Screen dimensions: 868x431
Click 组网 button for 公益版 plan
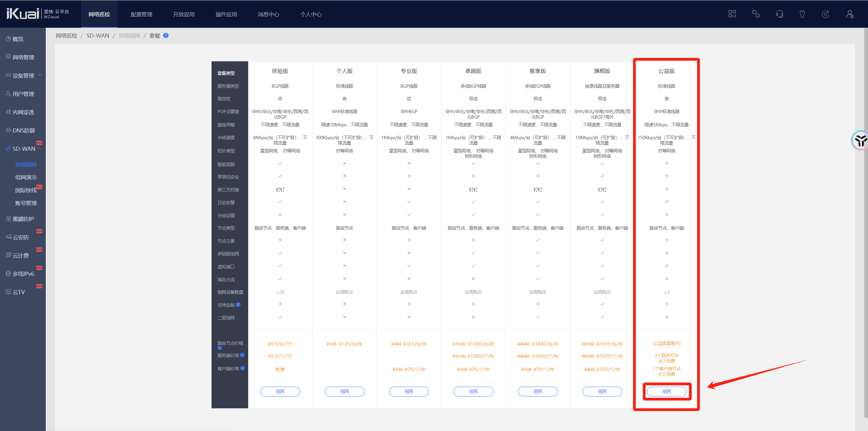(x=666, y=391)
